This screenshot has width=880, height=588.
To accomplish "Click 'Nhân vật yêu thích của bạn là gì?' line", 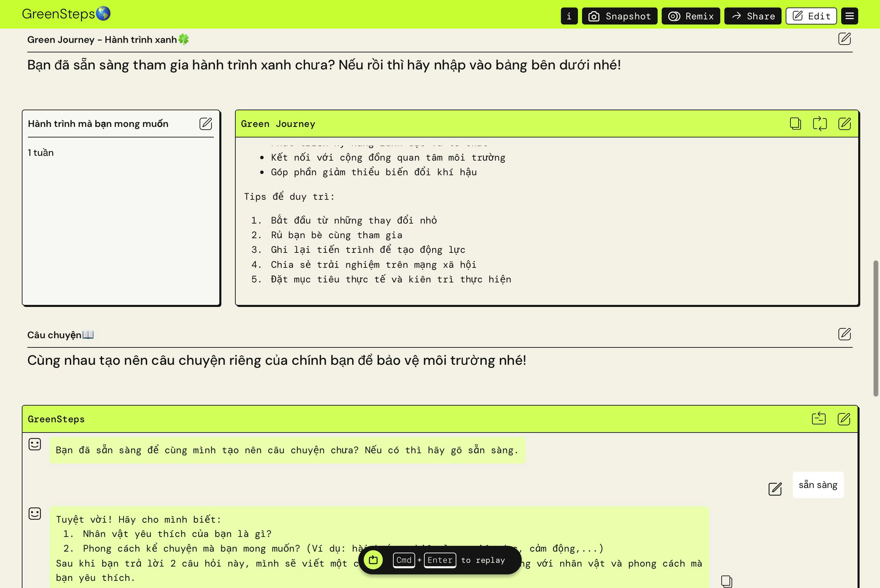I will 177,534.
